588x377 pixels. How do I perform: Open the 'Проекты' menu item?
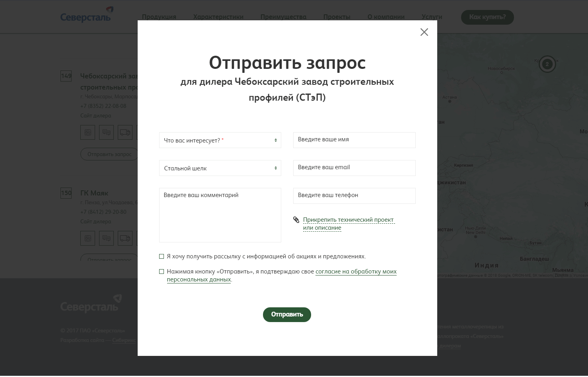pyautogui.click(x=337, y=17)
